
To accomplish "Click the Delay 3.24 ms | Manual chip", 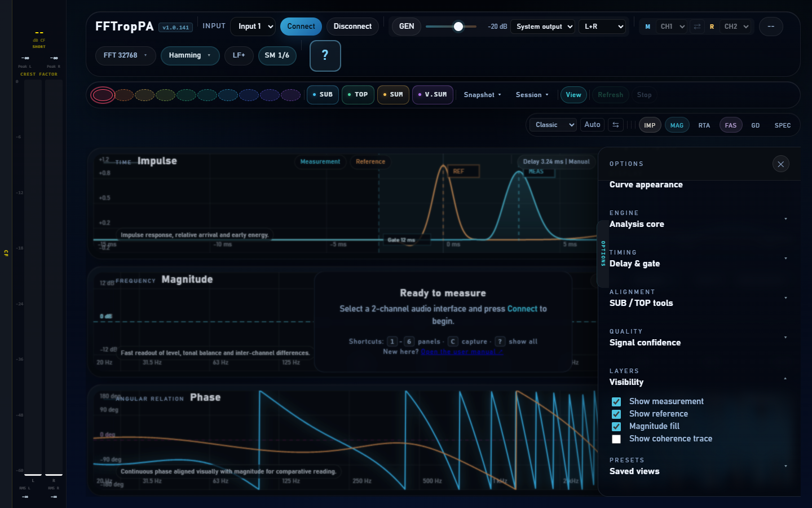I will pos(556,162).
